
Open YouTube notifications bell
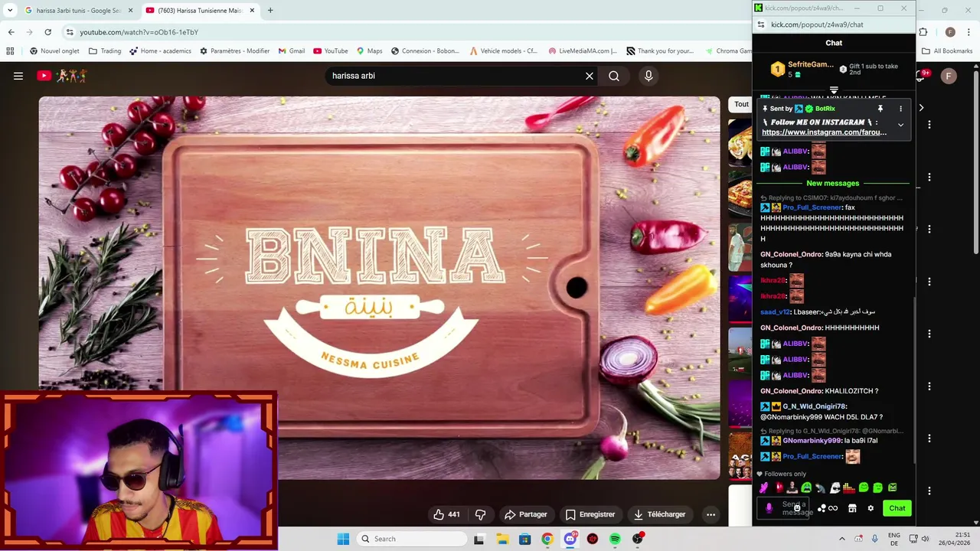point(922,76)
